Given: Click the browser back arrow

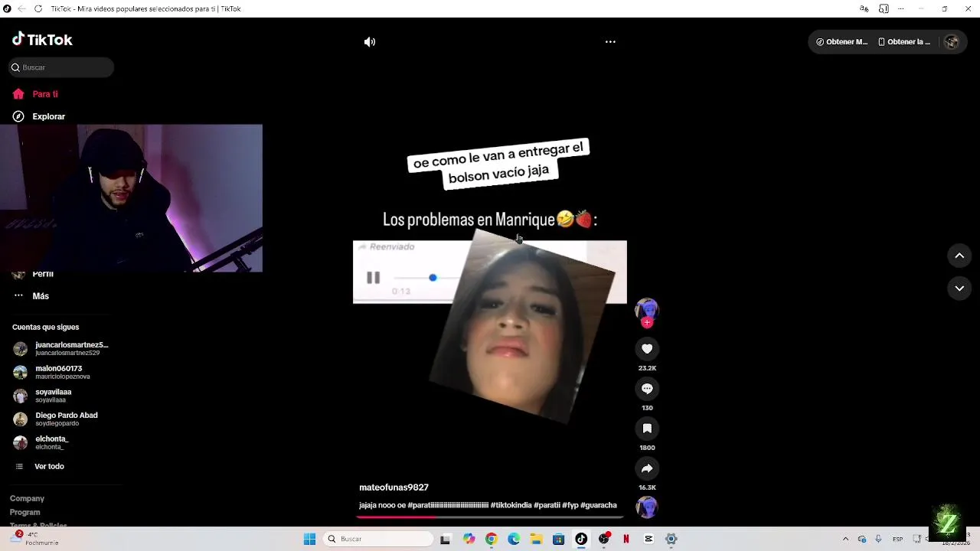Looking at the screenshot, I should coord(21,8).
